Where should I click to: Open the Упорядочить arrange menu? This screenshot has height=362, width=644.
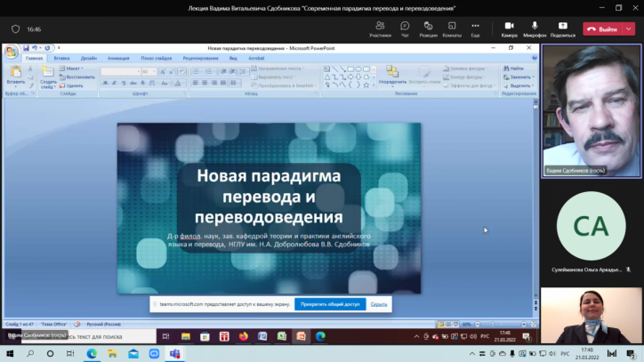[x=392, y=76]
